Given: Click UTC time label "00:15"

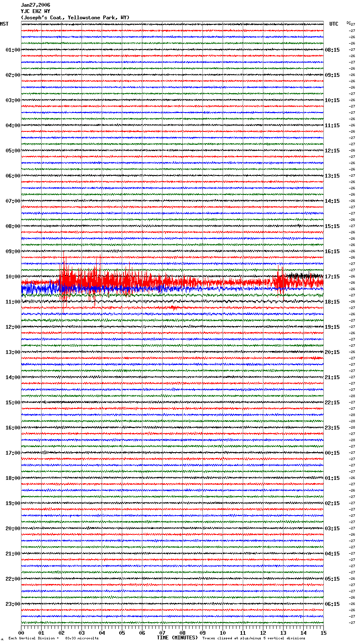Looking at the screenshot, I should pyautogui.click(x=332, y=453).
